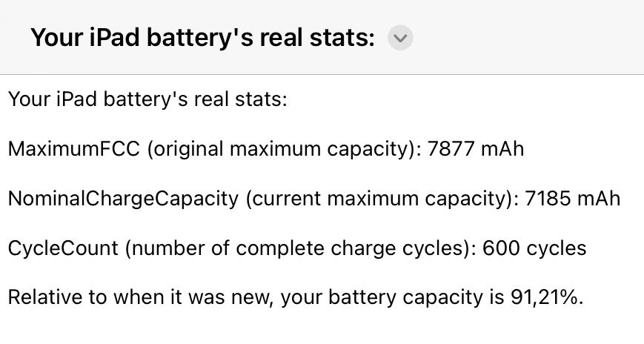Click the non-bold "Your iPad battery's real stats:" line
The width and height of the screenshot is (644, 344).
tap(147, 99)
